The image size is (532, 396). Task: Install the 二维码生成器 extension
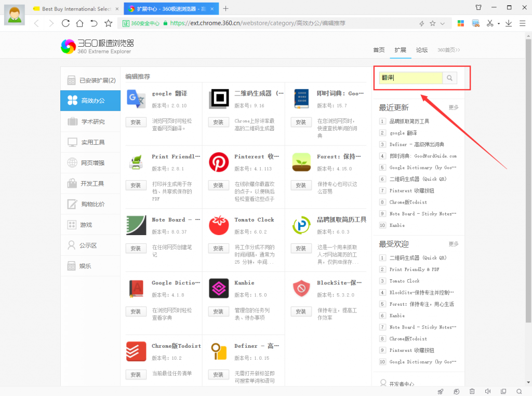pos(219,122)
